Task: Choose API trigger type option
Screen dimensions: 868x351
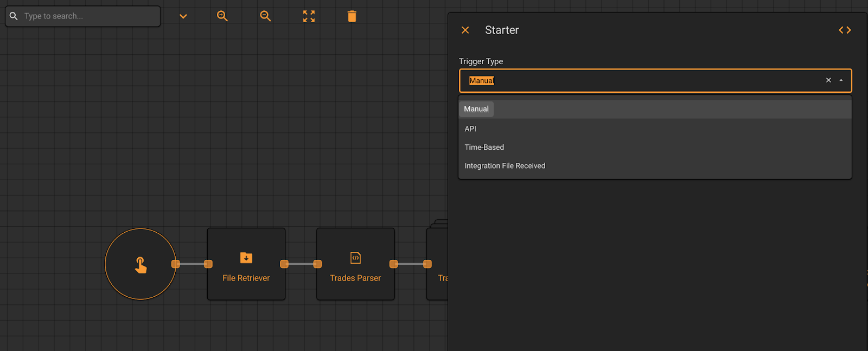Action: (470, 129)
